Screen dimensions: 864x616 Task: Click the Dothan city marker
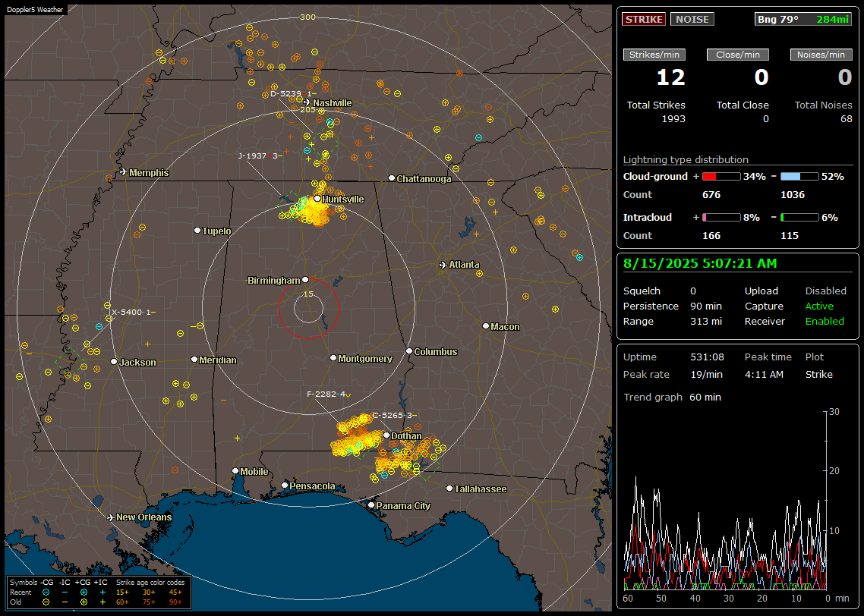tap(386, 435)
